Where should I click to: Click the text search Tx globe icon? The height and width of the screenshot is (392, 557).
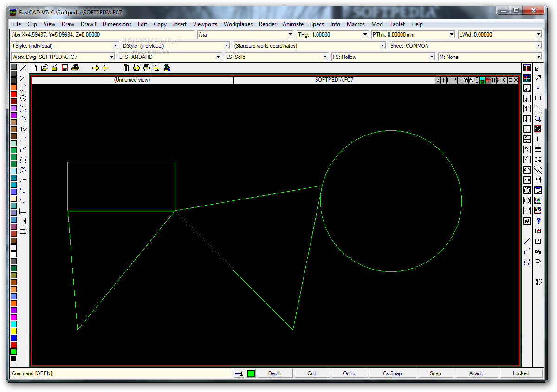167,68
